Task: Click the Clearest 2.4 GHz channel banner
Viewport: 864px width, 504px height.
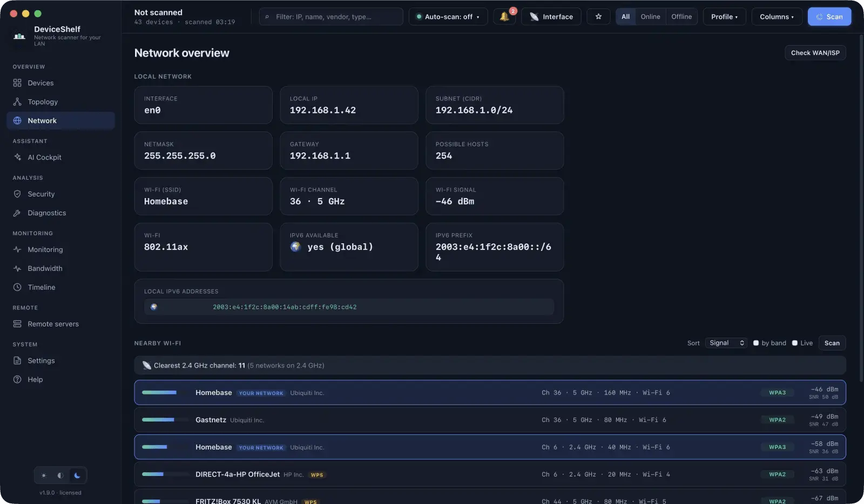Action: (x=490, y=365)
